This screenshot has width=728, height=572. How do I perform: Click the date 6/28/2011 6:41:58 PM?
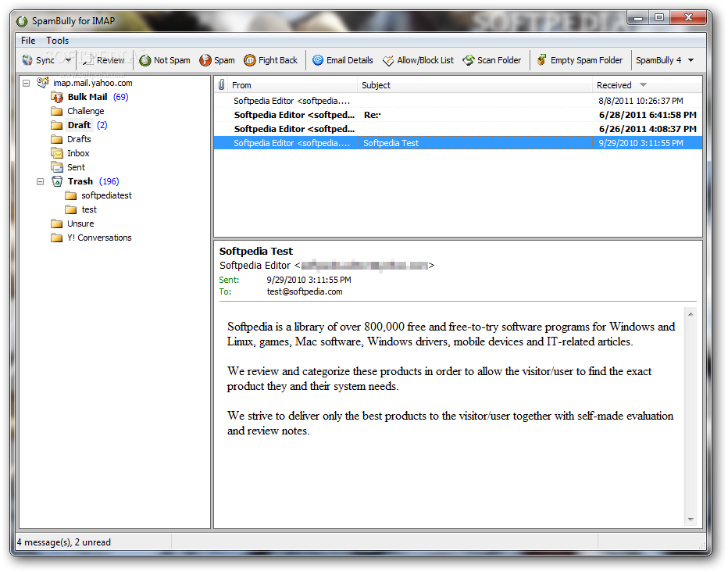648,115
